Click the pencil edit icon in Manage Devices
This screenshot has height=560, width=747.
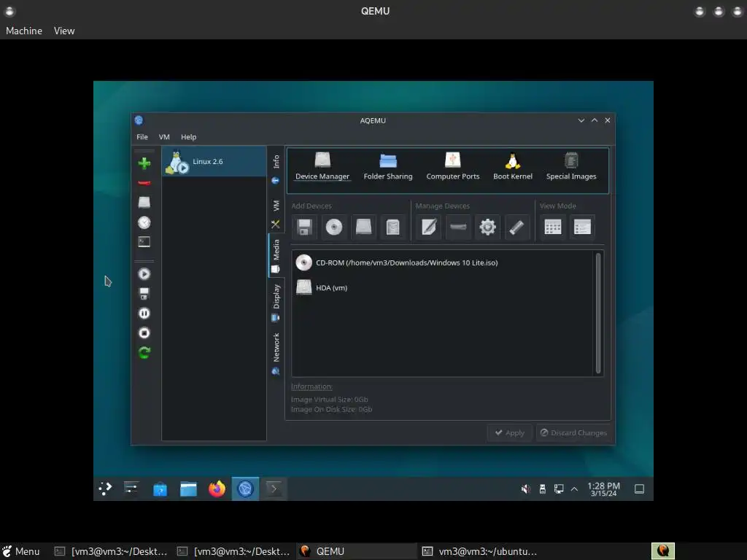click(429, 227)
